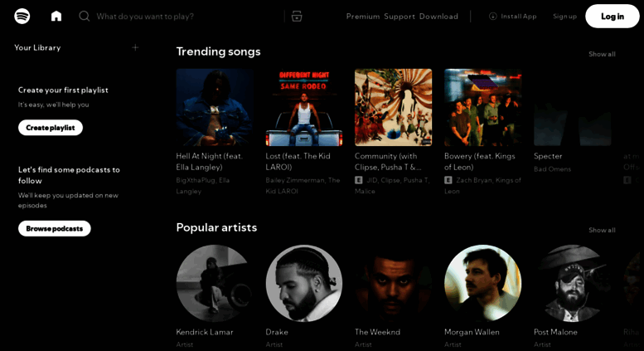Click the Install App download icon
This screenshot has width=644, height=351.
pos(493,16)
